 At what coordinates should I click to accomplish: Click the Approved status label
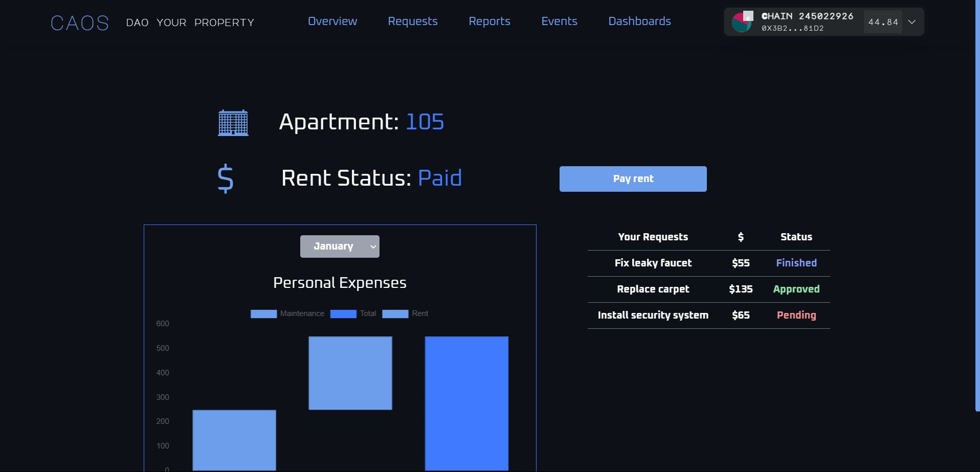(x=796, y=289)
